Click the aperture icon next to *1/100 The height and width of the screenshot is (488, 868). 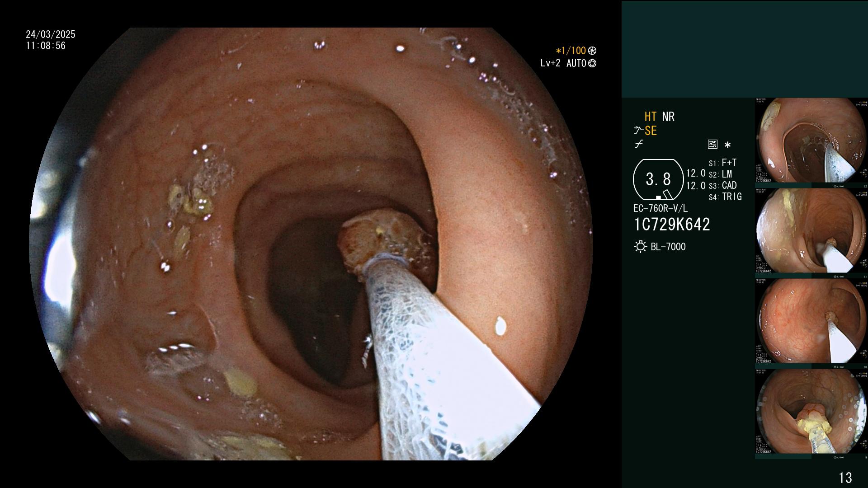tap(592, 51)
